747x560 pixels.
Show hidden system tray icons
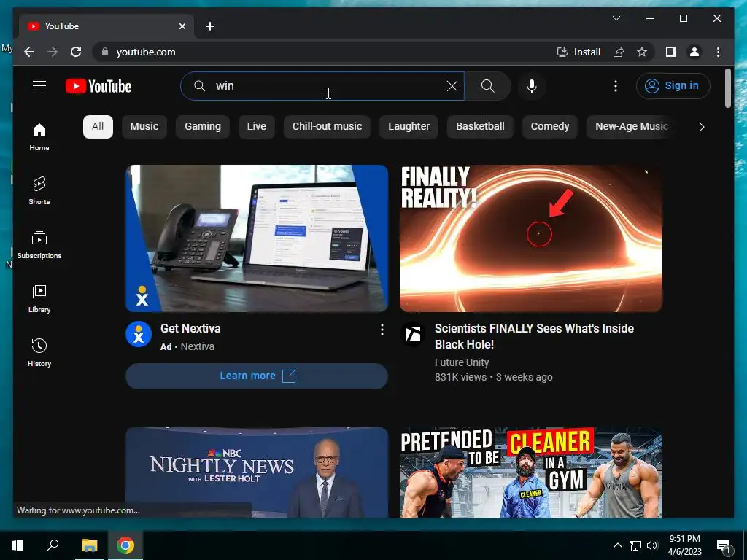point(617,545)
